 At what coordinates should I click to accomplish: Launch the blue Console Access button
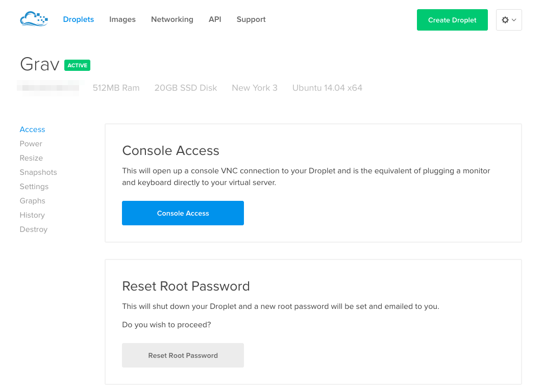click(183, 213)
